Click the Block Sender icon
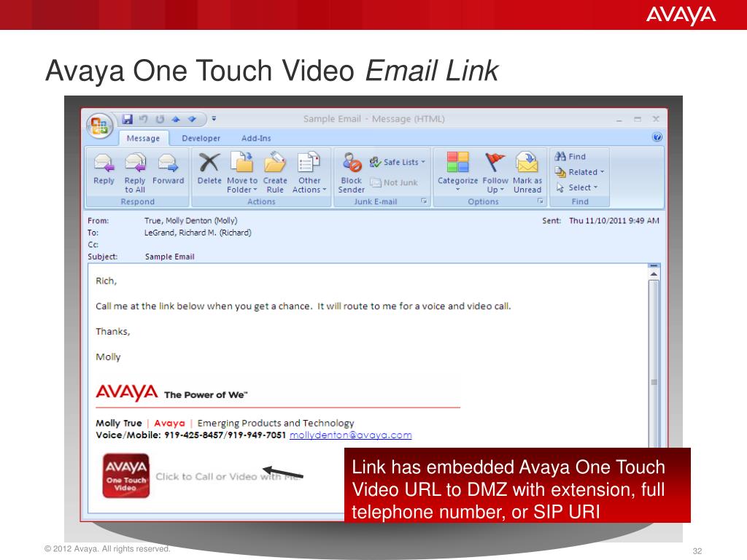 [352, 172]
